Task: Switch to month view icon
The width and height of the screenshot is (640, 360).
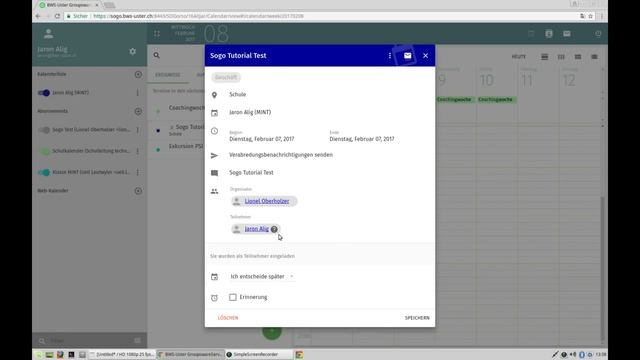Action: coord(578,57)
